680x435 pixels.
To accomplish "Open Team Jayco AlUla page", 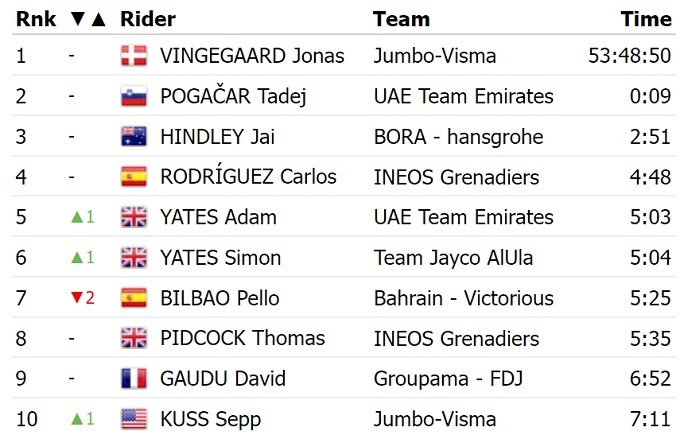I will click(x=453, y=258).
